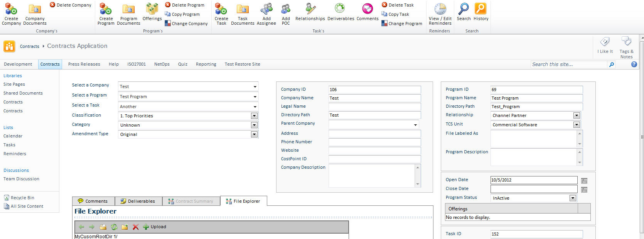
Task: Open the Program Status dropdown
Action: click(x=573, y=198)
